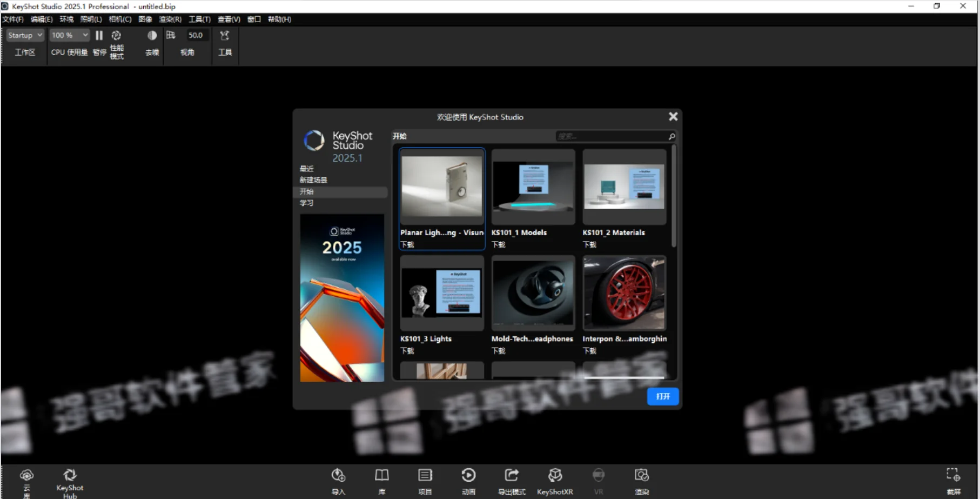Viewport: 980px width, 499px height.
Task: Click the Screenshot icon
Action: coord(954,475)
